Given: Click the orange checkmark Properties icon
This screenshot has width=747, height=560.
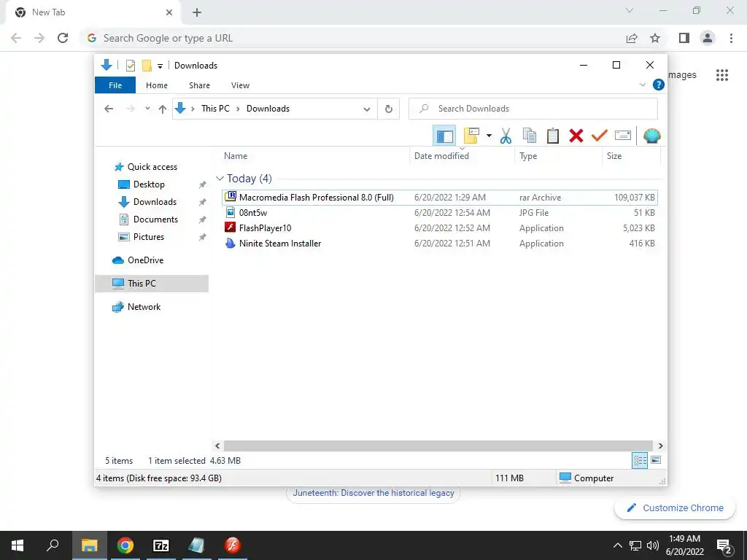Looking at the screenshot, I should [600, 136].
